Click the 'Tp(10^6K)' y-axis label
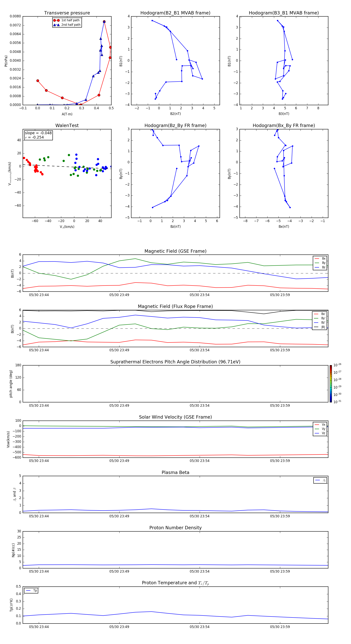Viewport: 351px width, 644px height. (11, 605)
